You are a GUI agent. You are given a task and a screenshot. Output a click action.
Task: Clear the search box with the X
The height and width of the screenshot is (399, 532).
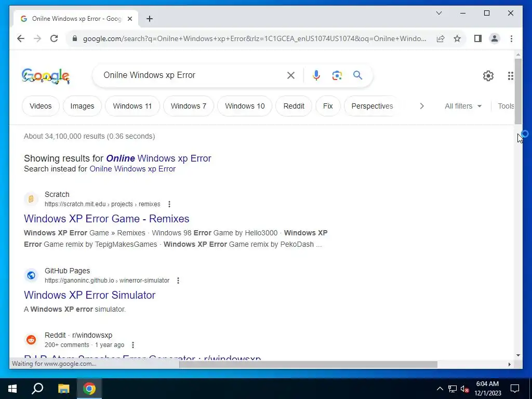[291, 75]
